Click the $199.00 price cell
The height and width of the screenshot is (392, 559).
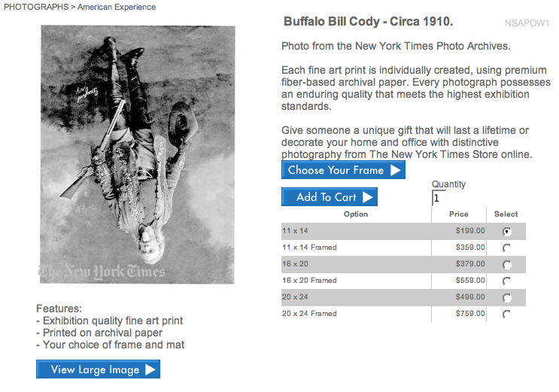pyautogui.click(x=470, y=231)
